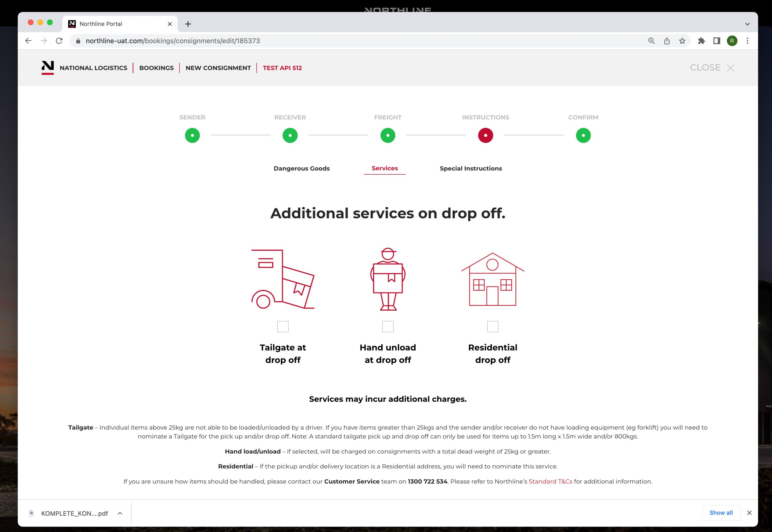The width and height of the screenshot is (772, 532).
Task: Open browser extensions puzzle icon
Action: [701, 41]
